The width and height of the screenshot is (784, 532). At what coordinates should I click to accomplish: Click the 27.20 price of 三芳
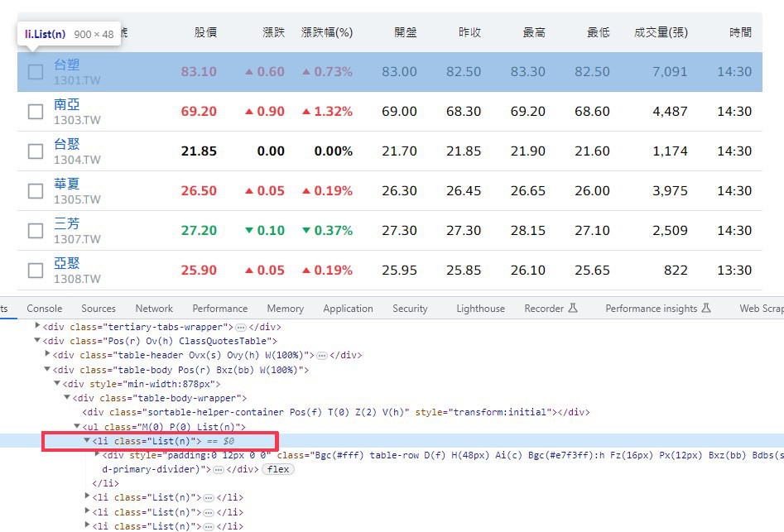(x=199, y=231)
